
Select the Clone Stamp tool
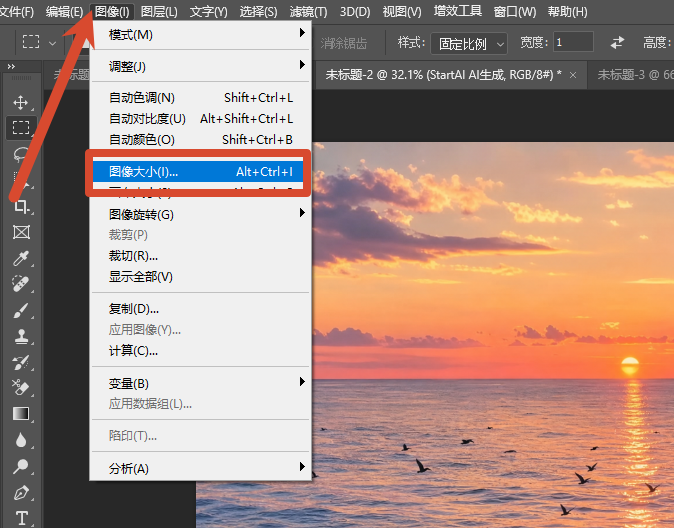coord(21,336)
